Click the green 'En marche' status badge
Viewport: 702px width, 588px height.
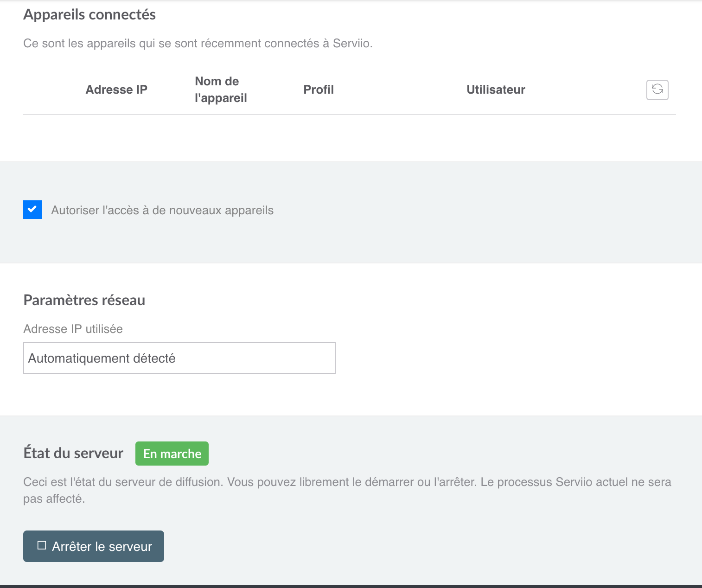[172, 454]
